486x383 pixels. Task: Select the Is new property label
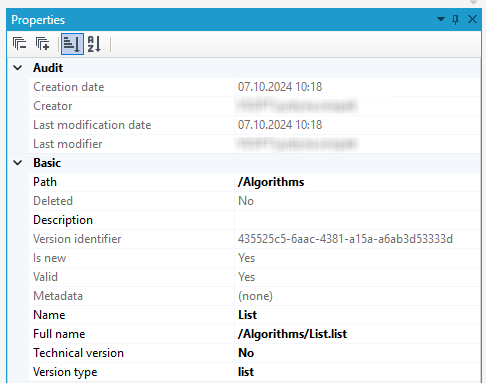49,258
